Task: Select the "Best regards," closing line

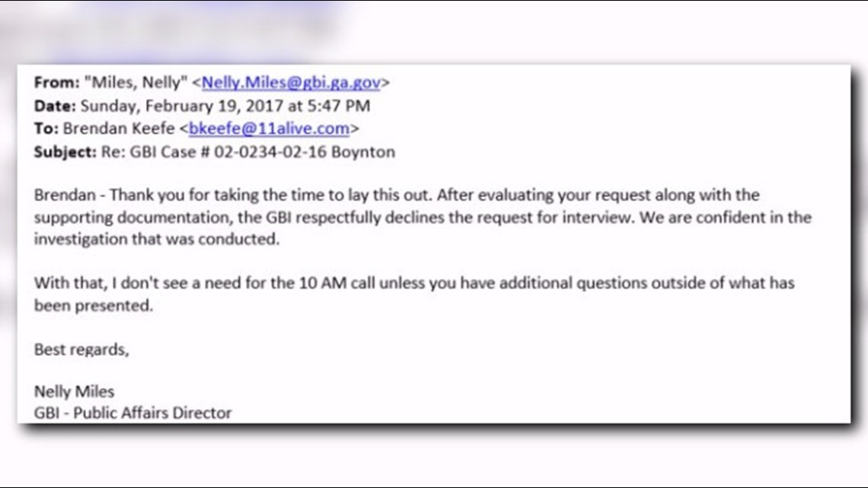Action: point(81,349)
